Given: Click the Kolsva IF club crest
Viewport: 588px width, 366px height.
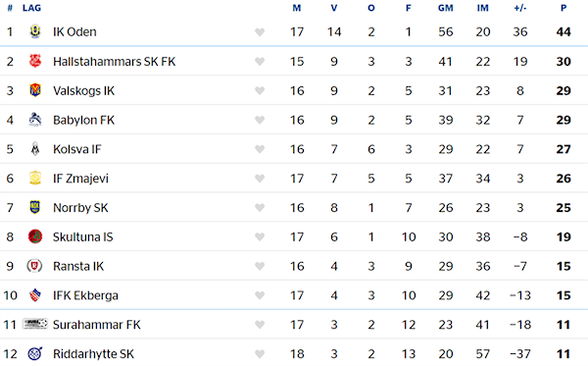Looking at the screenshot, I should 35,148.
